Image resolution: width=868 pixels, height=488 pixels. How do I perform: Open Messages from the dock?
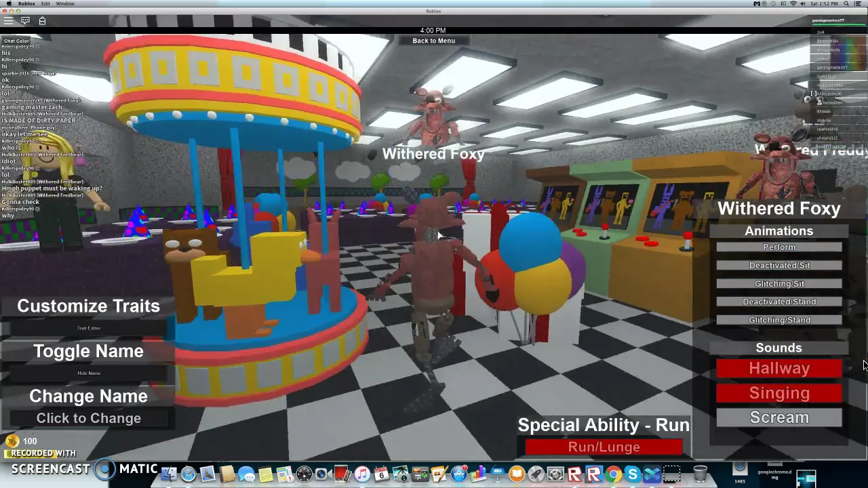pos(246,474)
